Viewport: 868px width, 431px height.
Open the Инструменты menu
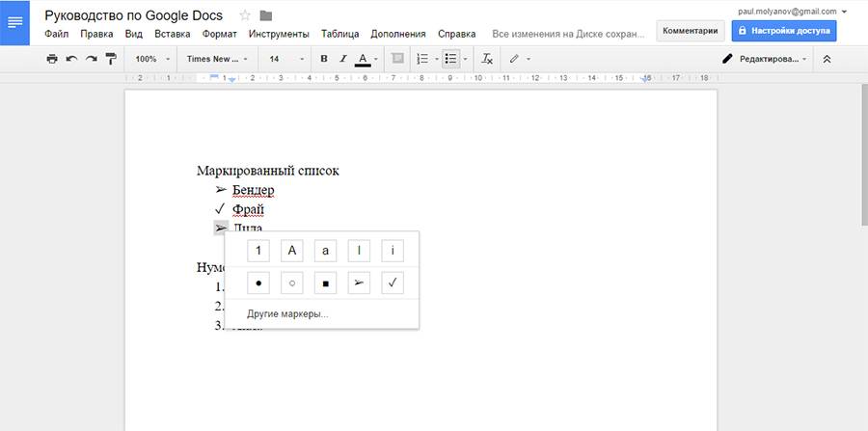tap(279, 34)
